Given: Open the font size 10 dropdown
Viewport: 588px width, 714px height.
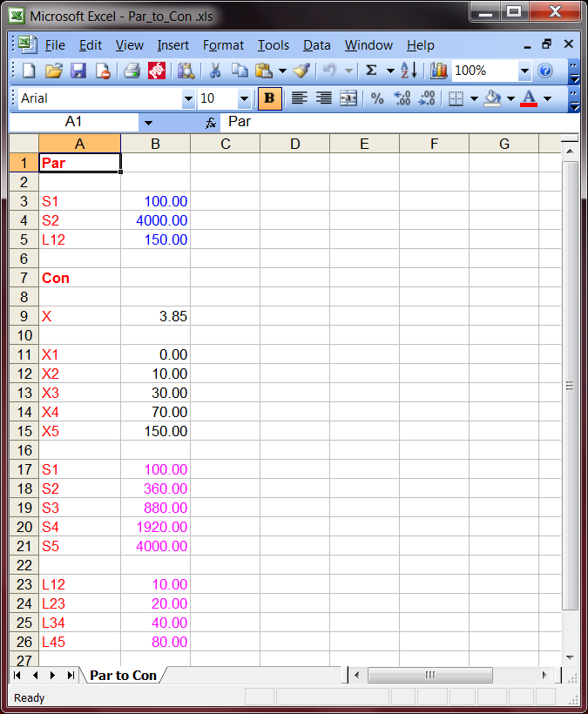Looking at the screenshot, I should click(x=244, y=98).
